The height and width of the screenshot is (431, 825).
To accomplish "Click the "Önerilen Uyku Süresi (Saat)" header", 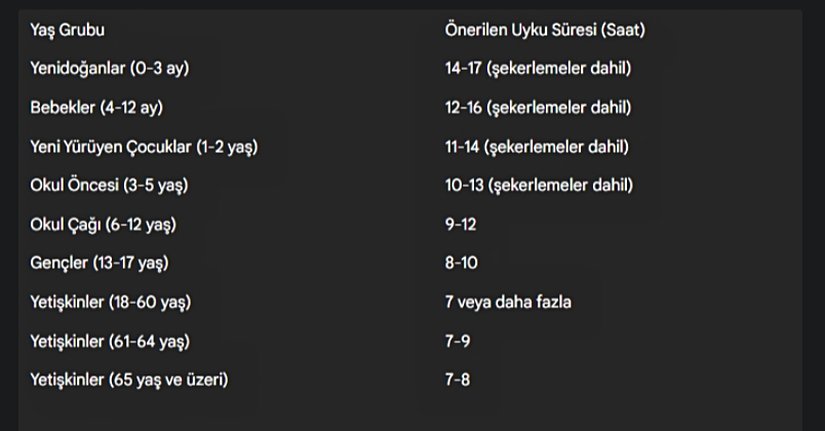I will (544, 30).
